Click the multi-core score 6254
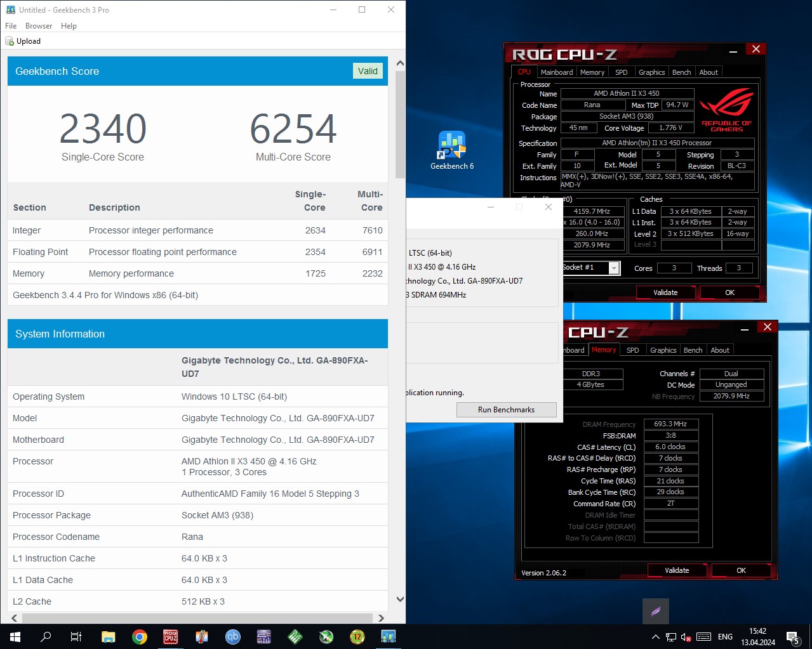Screen dimensions: 812x649 [x=293, y=129]
